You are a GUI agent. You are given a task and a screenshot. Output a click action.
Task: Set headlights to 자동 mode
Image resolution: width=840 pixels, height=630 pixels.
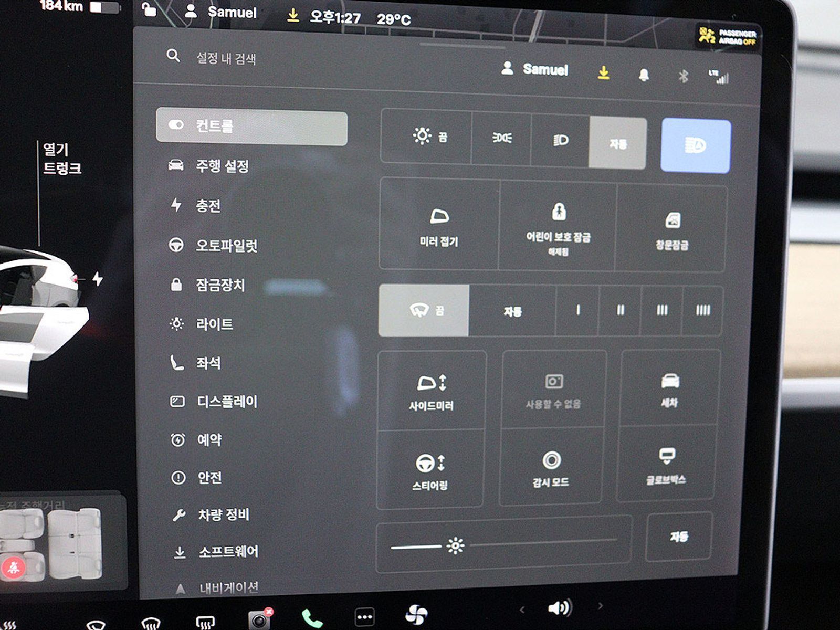point(617,143)
